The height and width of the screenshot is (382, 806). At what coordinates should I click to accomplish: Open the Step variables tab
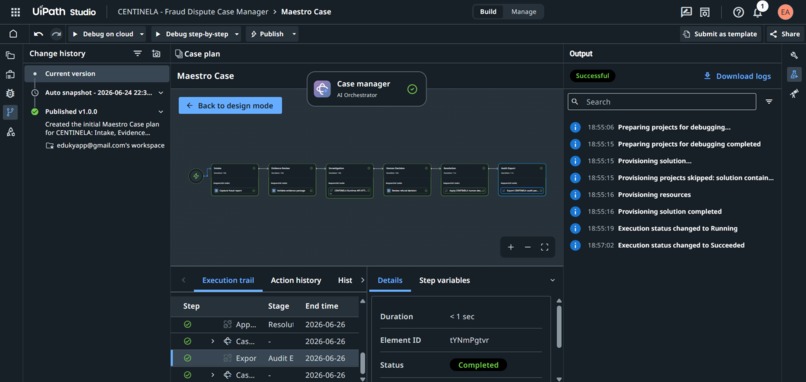(444, 280)
